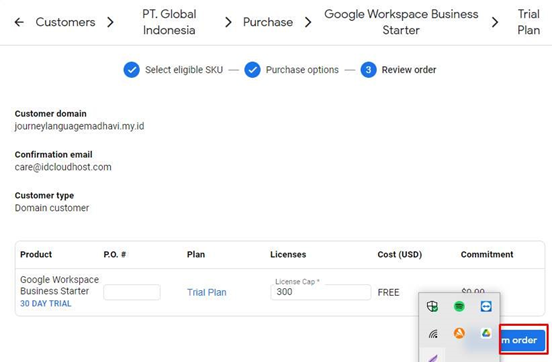This screenshot has height=362, width=552.
Task: Click the Customer type heading
Action: (x=44, y=195)
